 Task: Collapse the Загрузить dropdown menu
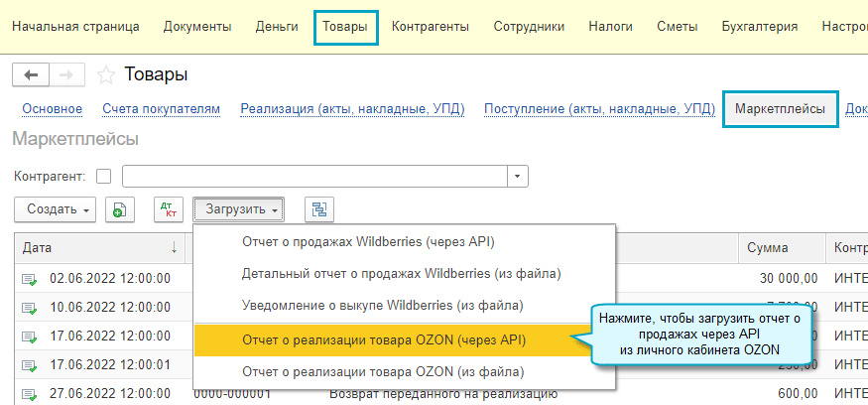[239, 209]
